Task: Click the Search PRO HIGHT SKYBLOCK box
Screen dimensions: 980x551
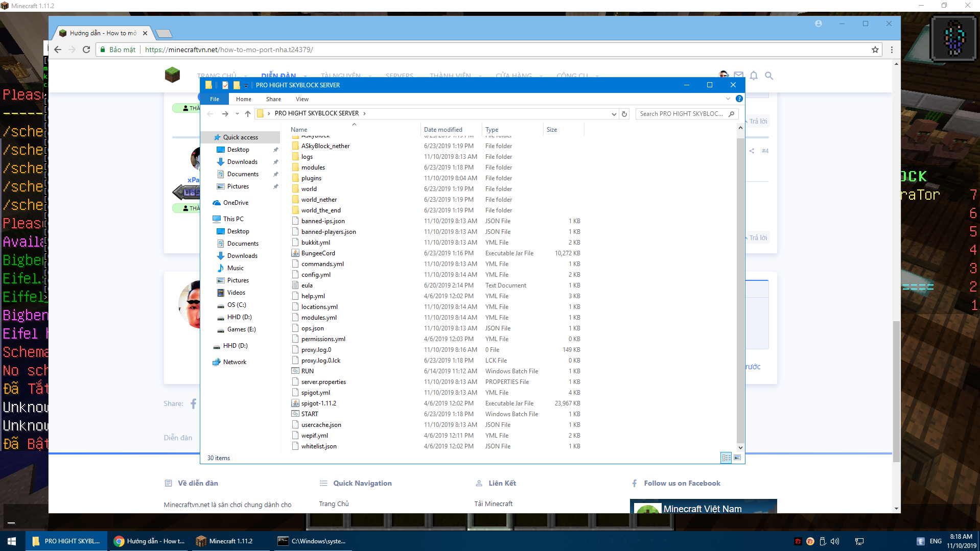Action: pos(682,114)
